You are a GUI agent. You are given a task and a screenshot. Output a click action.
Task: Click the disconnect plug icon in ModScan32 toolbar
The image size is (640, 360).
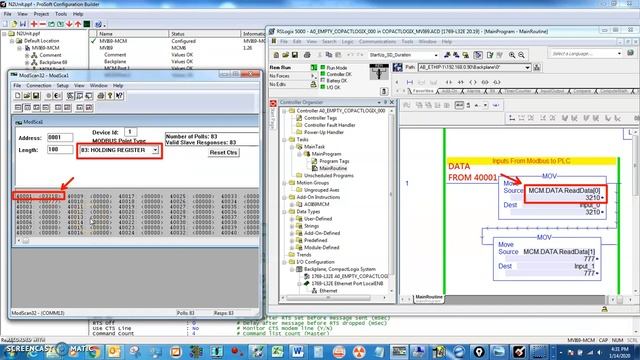(x=58, y=96)
